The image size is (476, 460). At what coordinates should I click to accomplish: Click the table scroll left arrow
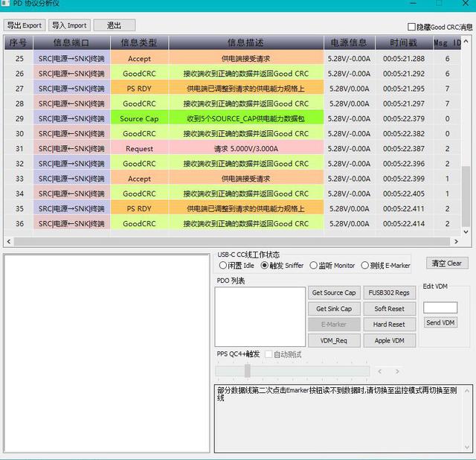(9, 242)
